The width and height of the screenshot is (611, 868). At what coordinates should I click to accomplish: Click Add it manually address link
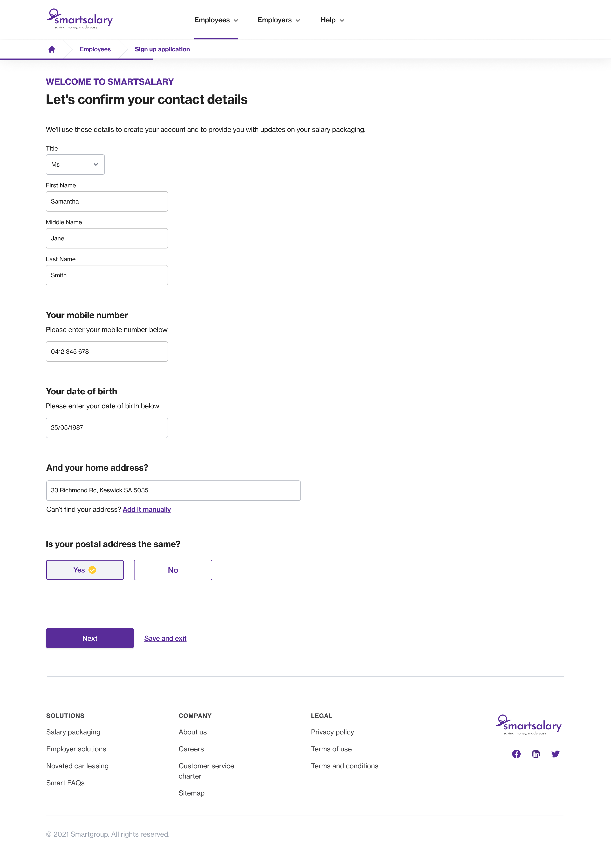[x=147, y=509]
